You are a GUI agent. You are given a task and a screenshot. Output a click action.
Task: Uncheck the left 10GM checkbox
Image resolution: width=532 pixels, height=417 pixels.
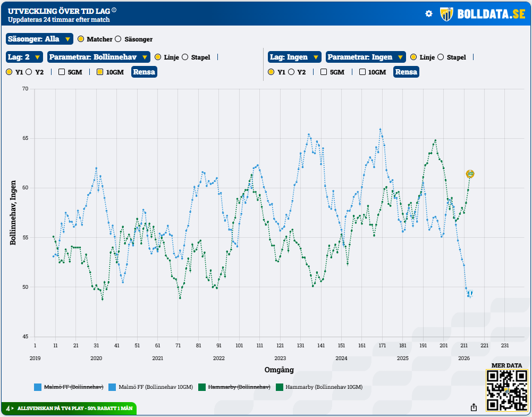pos(99,72)
